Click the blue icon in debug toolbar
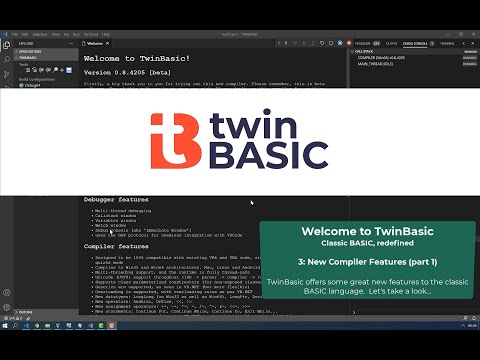Viewport: 480px width, 360px height. (x=340, y=43)
